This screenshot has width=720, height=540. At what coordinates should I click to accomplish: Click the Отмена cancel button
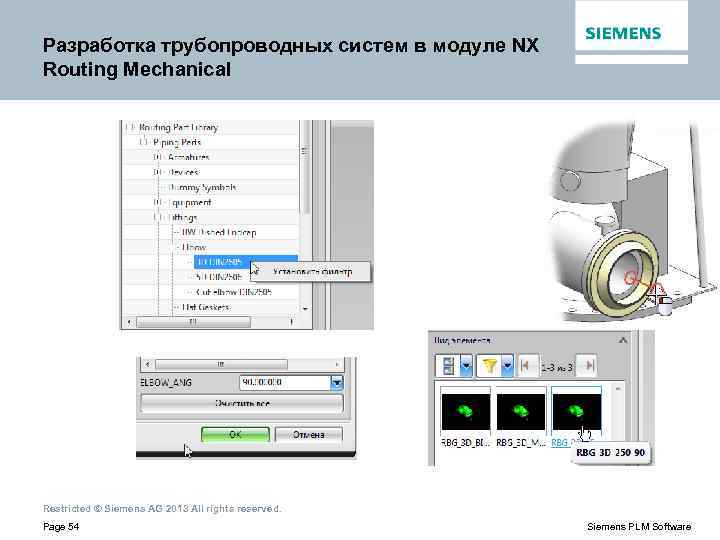[309, 434]
